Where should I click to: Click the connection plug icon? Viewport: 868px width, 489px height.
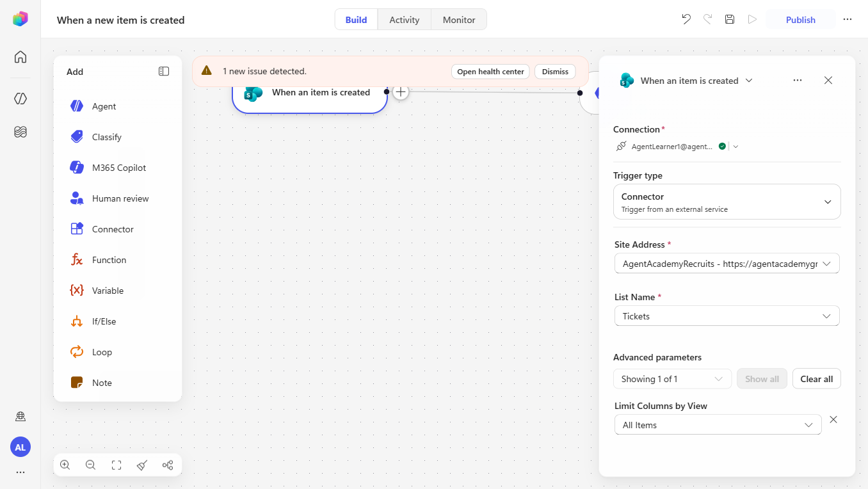[x=621, y=147]
